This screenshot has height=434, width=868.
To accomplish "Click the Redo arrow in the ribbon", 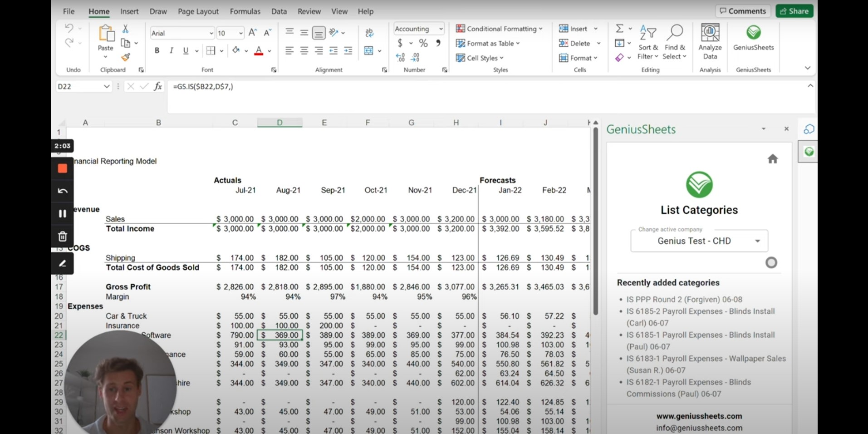I will click(69, 43).
